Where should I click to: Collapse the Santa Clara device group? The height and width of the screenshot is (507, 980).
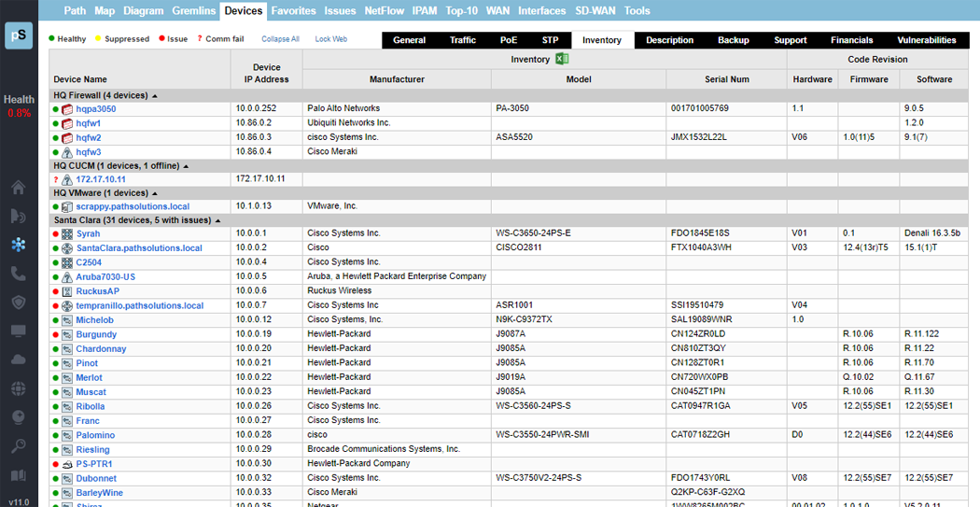[218, 220]
